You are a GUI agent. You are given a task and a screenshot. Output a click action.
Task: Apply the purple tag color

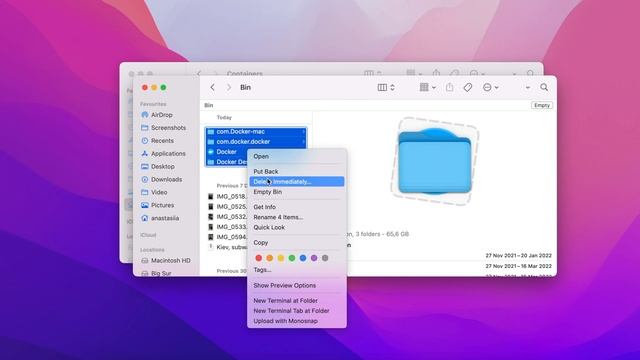pos(314,258)
